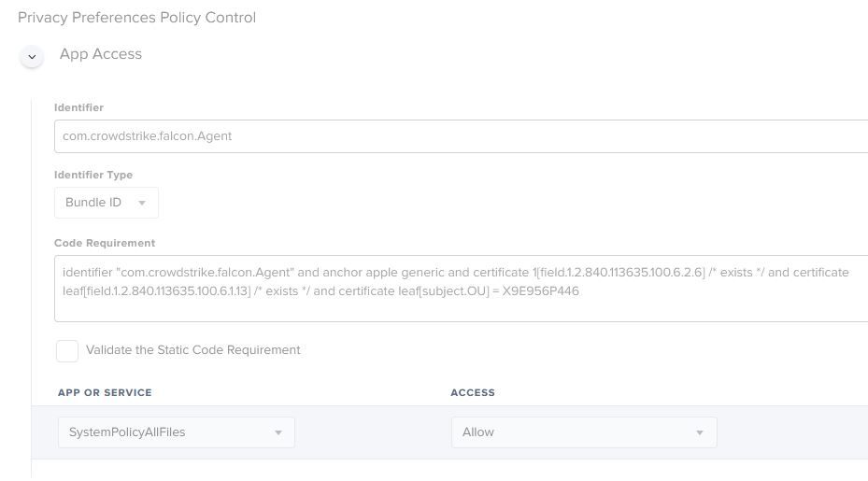
Task: Click the arrow icon in SystemPolicyAllFiles dropdown
Action: [278, 432]
